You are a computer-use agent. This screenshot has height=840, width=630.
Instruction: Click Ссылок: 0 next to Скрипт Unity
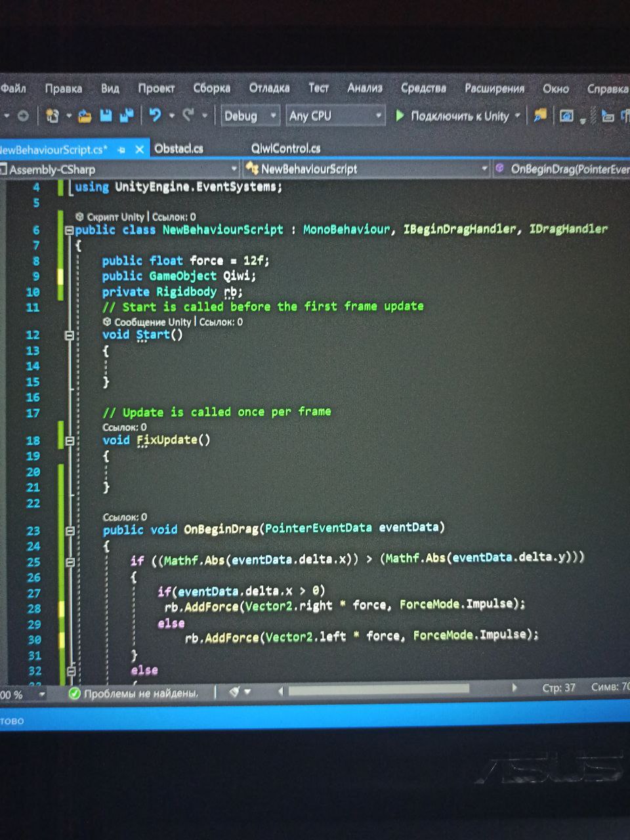pos(174,217)
